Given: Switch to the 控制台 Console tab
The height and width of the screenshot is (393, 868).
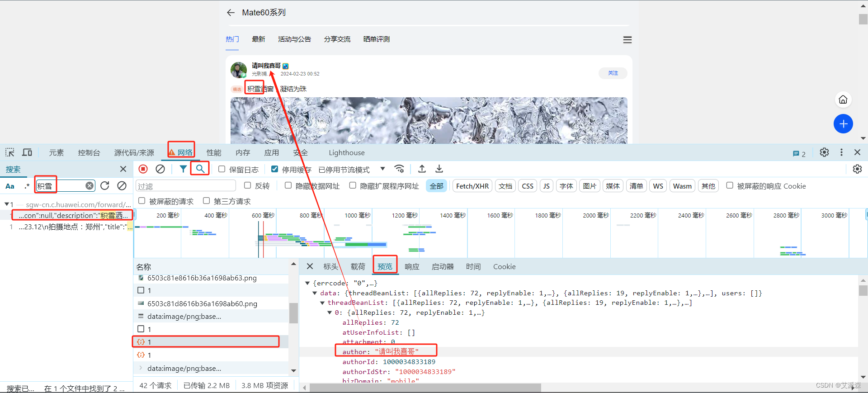Looking at the screenshot, I should click(x=89, y=153).
